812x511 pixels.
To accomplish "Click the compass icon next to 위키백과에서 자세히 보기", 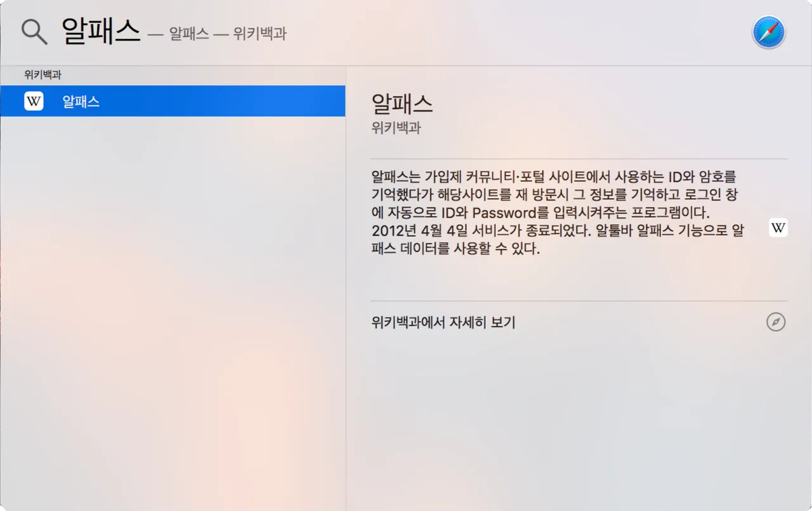I will point(776,322).
